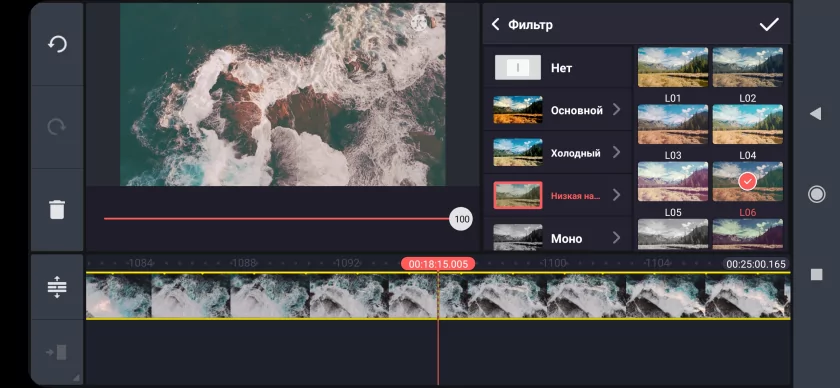Tap the 1100 mark on timeline ruler
Viewport: 840px width, 388px height.
click(553, 263)
